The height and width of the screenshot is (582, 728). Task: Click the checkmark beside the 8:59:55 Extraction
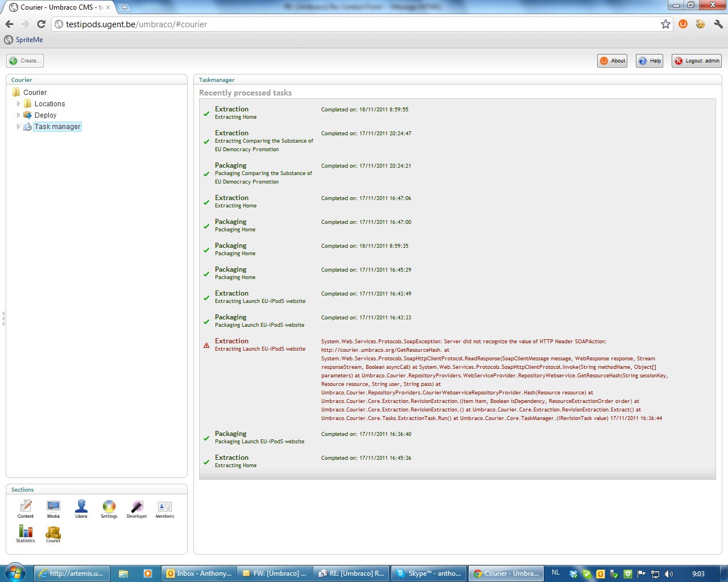(206, 114)
